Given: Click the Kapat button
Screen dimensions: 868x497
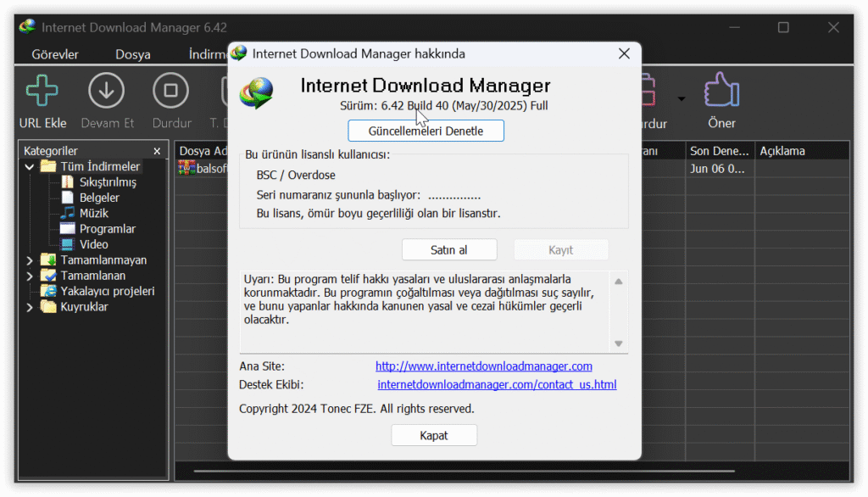Looking at the screenshot, I should coord(434,435).
